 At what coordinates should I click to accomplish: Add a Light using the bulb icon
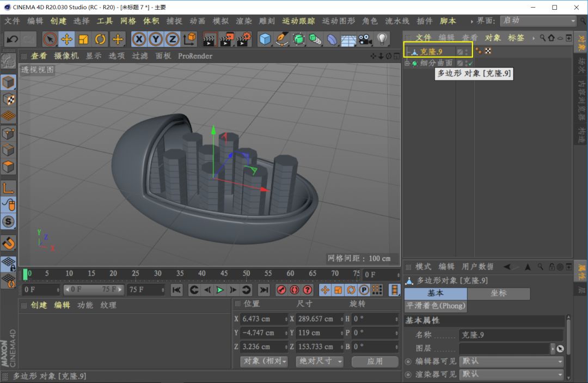tap(382, 39)
